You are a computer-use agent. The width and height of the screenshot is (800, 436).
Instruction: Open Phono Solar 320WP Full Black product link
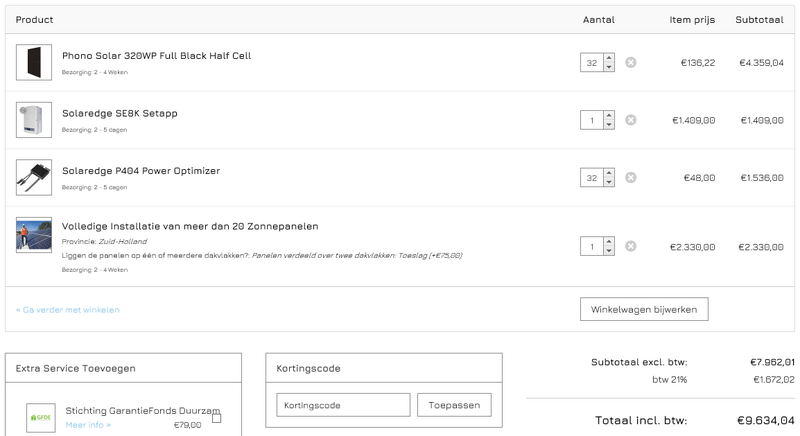pos(156,56)
